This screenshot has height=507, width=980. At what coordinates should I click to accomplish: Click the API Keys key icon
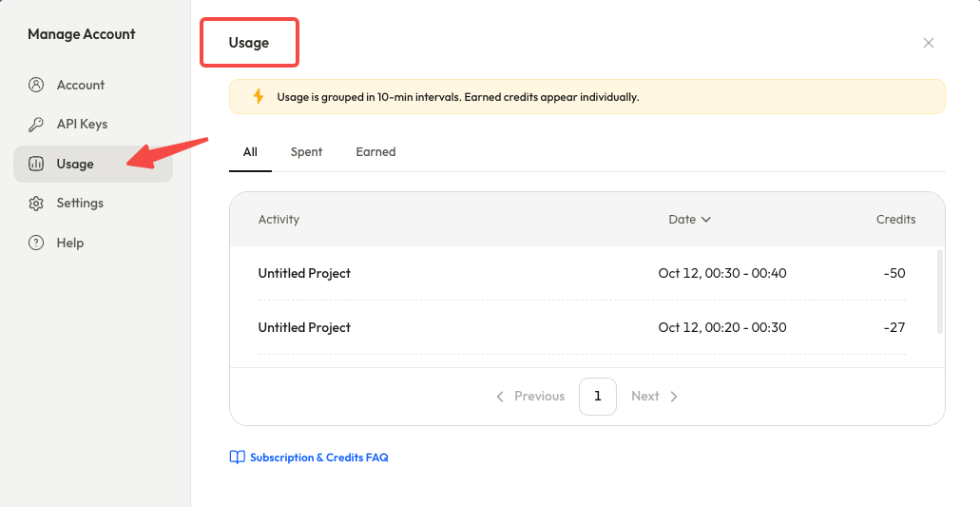pyautogui.click(x=36, y=125)
